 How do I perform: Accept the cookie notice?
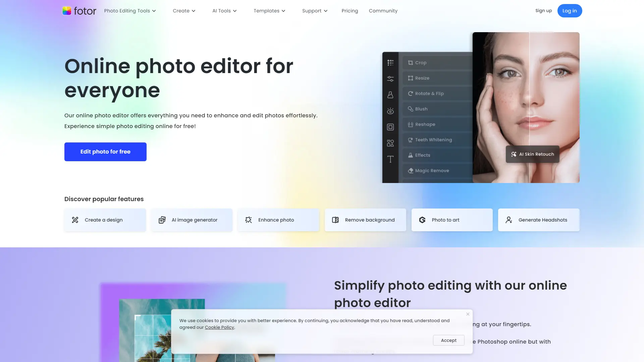(448, 340)
